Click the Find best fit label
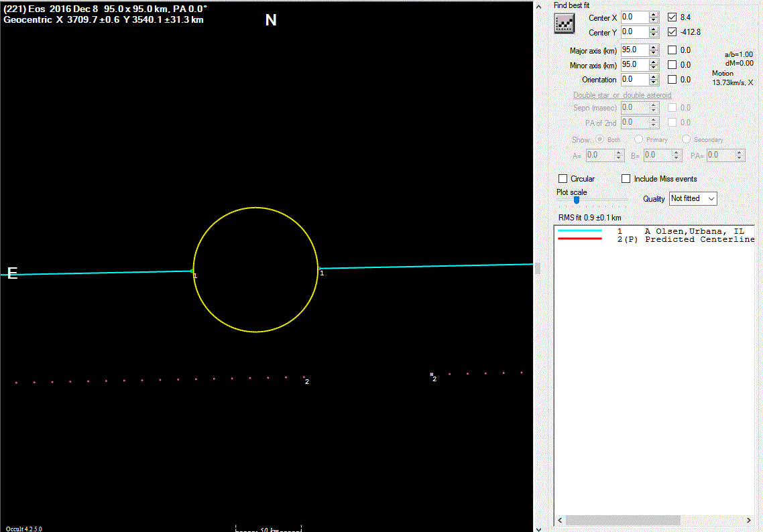Image resolution: width=763 pixels, height=532 pixels. coord(571,5)
